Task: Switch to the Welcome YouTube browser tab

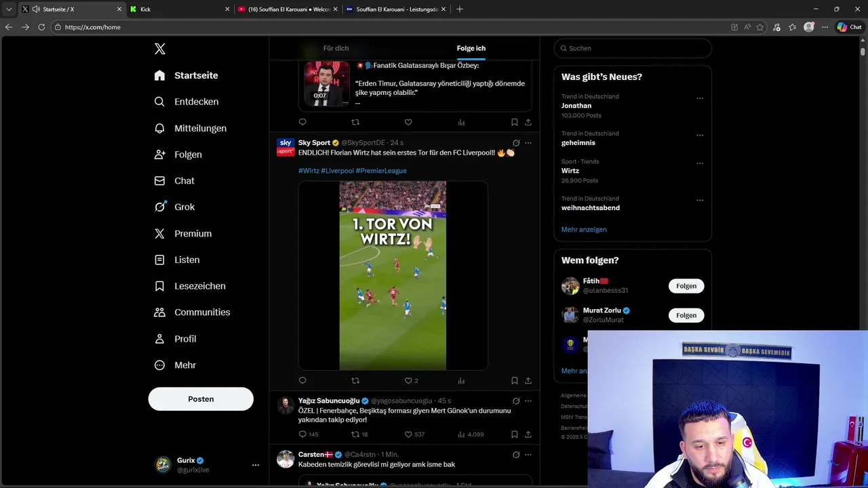Action: coord(288,9)
